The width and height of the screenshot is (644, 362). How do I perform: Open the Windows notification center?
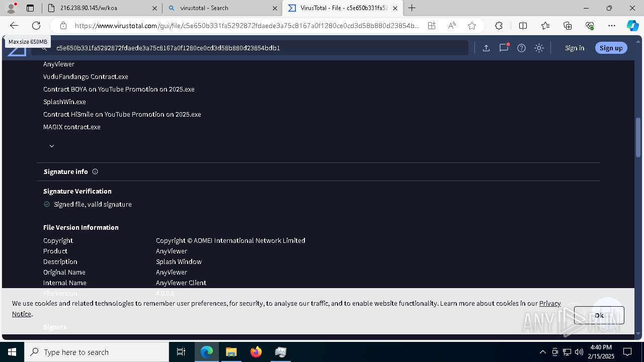tap(627, 352)
